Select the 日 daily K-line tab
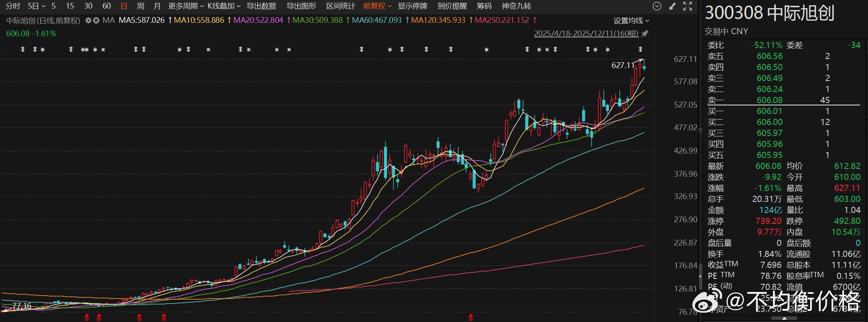Screen dimensions: 868x322 (124, 6)
